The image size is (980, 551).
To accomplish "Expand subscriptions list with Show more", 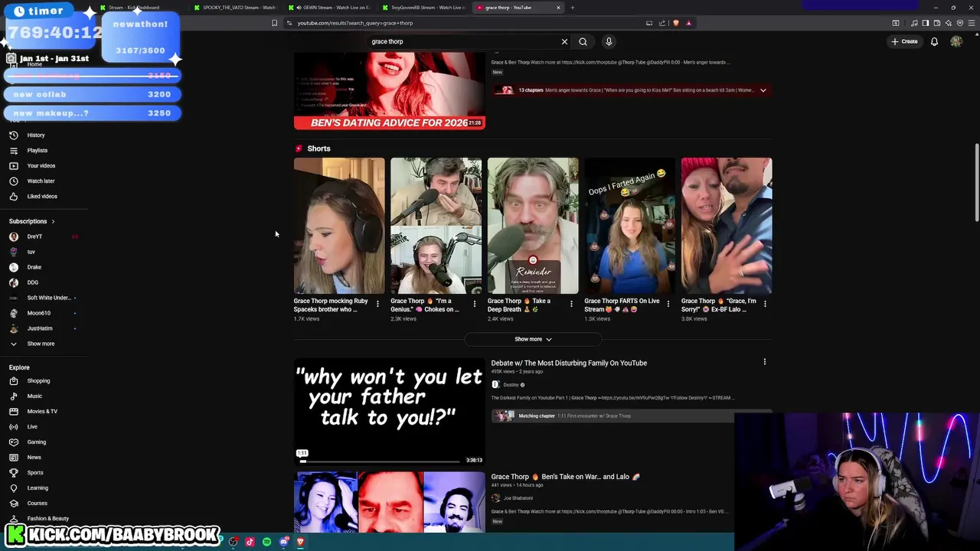I will point(41,344).
